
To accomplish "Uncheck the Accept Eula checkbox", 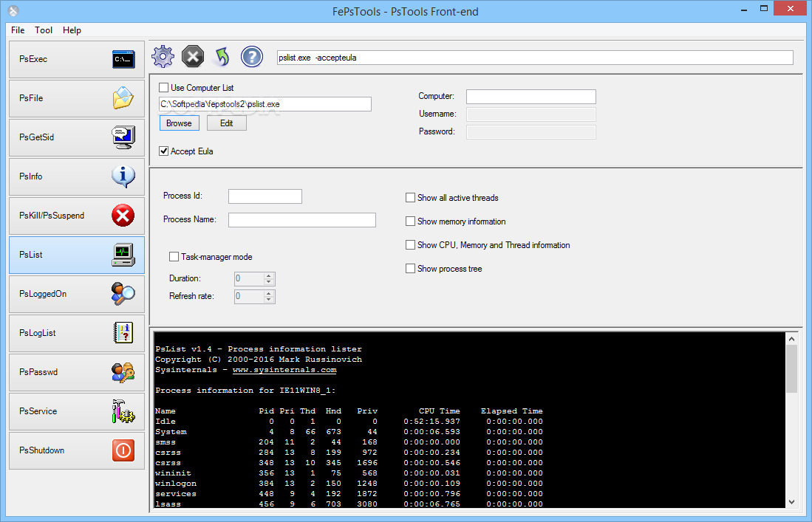I will coord(163,151).
